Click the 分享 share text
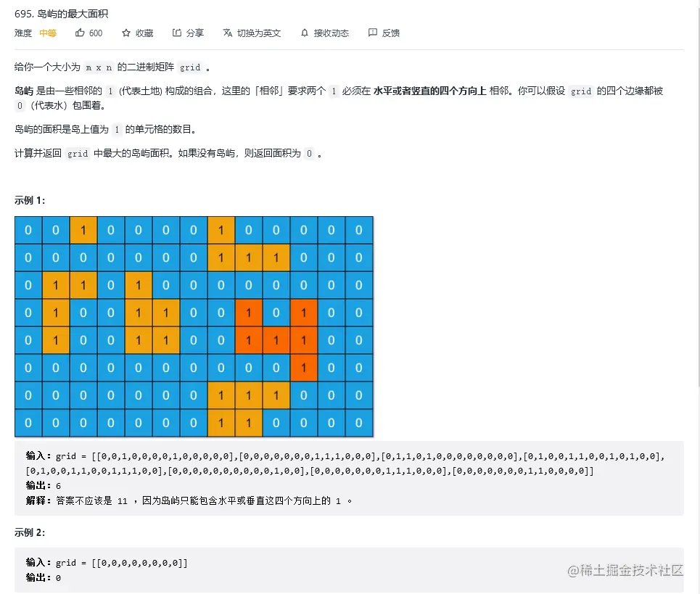 194,33
